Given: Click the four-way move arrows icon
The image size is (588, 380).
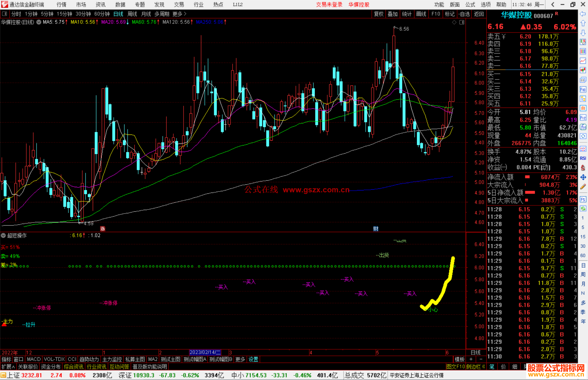Looking at the screenshot, I should pyautogui.click(x=583, y=177).
